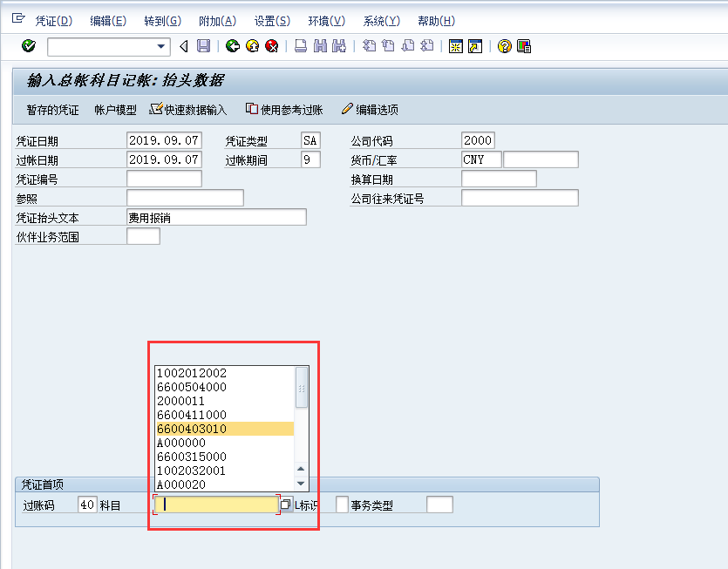Click the 伙伴业务范围 input field
This screenshot has height=569, width=728.
[144, 237]
